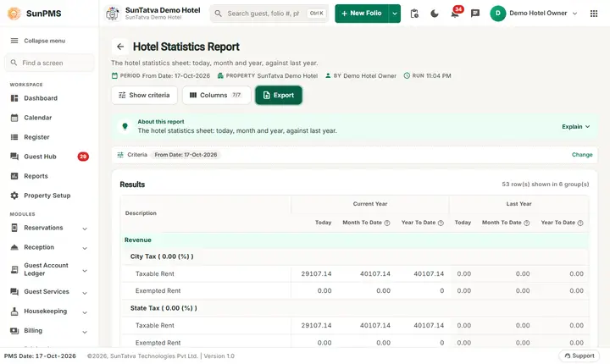Open the Columns 7/7 selector
610x364 pixels.
point(216,96)
